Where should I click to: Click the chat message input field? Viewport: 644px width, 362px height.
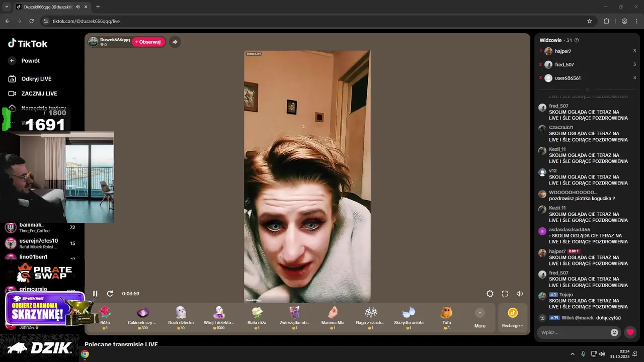(575, 332)
